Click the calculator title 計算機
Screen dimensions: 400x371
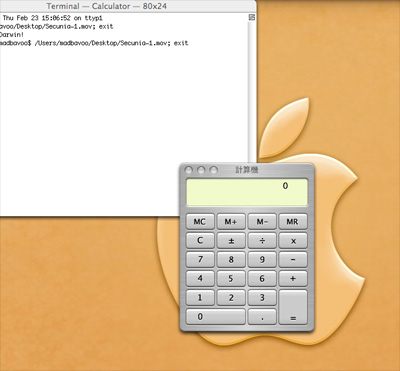coord(247,170)
